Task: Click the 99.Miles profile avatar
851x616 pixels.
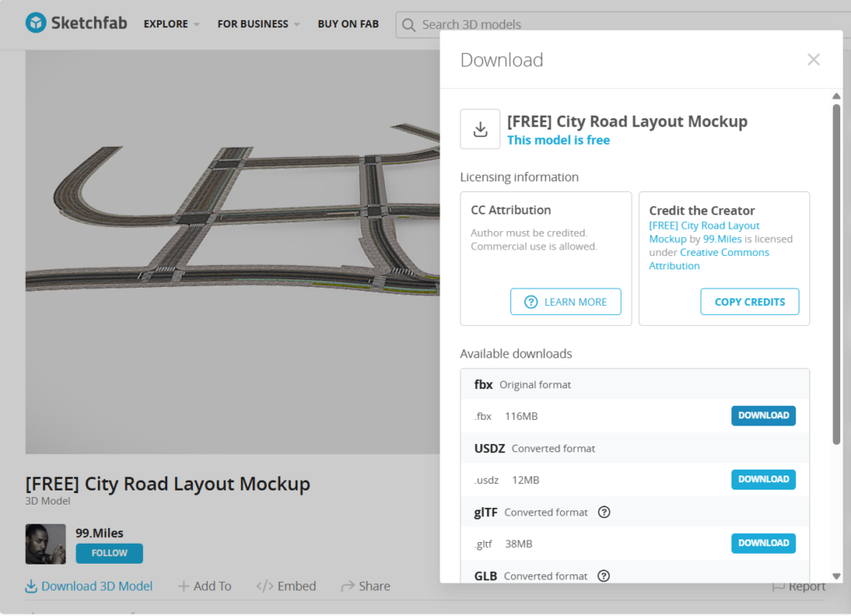Action: (46, 544)
